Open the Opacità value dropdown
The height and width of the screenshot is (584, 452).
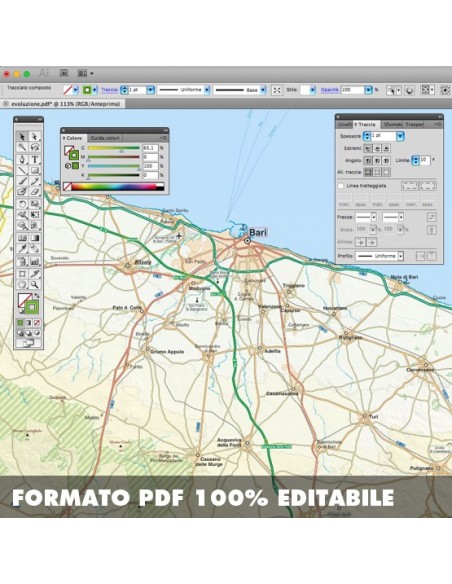click(368, 90)
